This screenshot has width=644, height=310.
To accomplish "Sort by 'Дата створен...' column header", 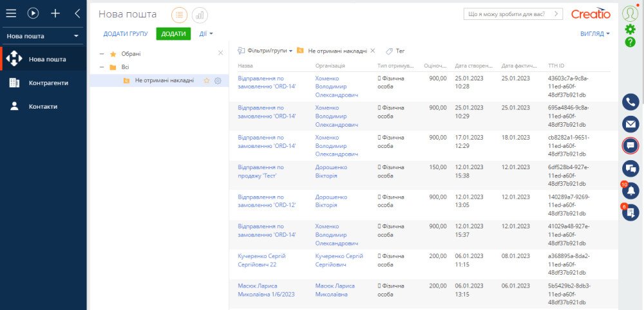I will (x=474, y=66).
